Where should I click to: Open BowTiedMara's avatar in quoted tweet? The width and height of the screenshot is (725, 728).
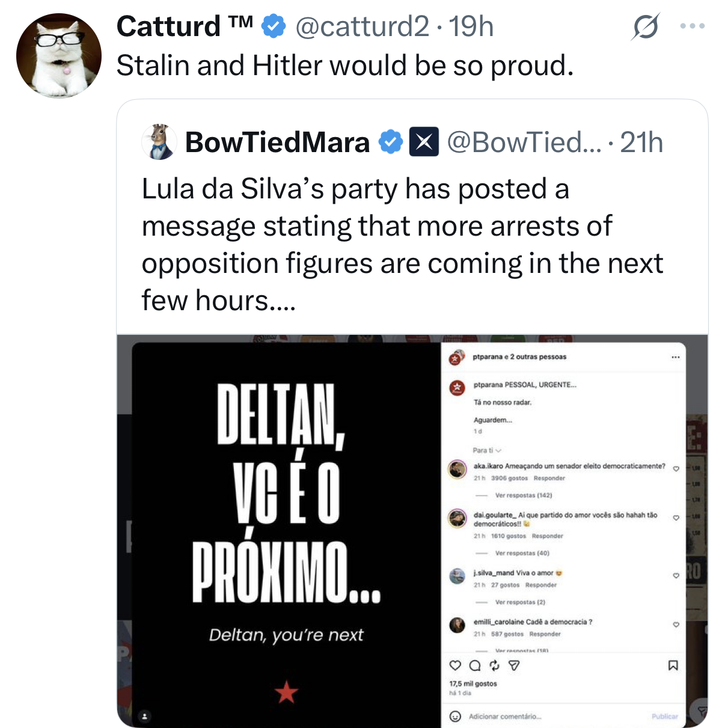point(159,142)
